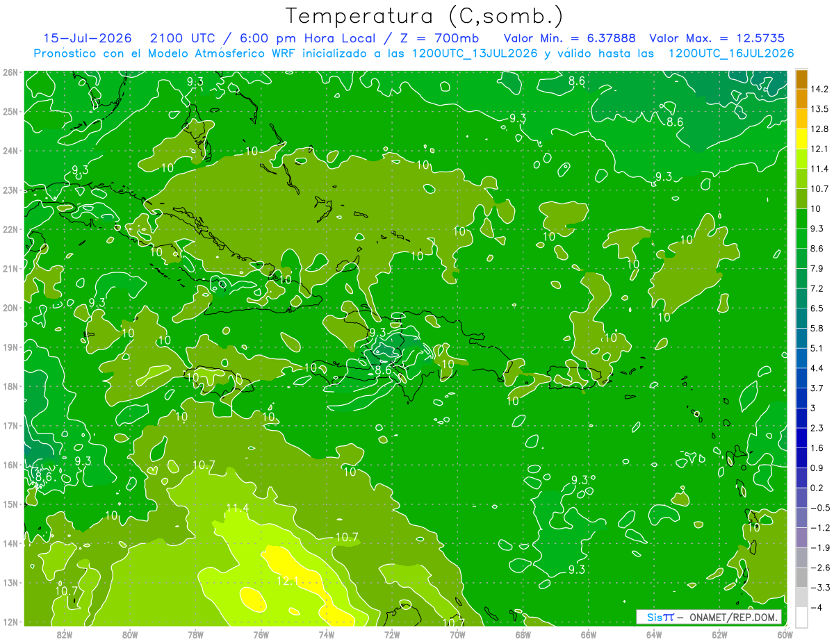Screen dimensions: 834x644
Task: Click the colorbar label "12.8"
Action: pyautogui.click(x=820, y=129)
